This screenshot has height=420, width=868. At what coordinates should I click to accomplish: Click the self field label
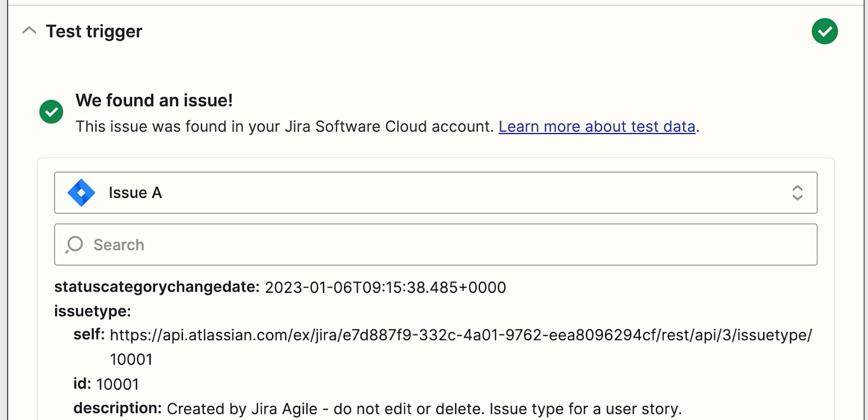pyautogui.click(x=89, y=335)
